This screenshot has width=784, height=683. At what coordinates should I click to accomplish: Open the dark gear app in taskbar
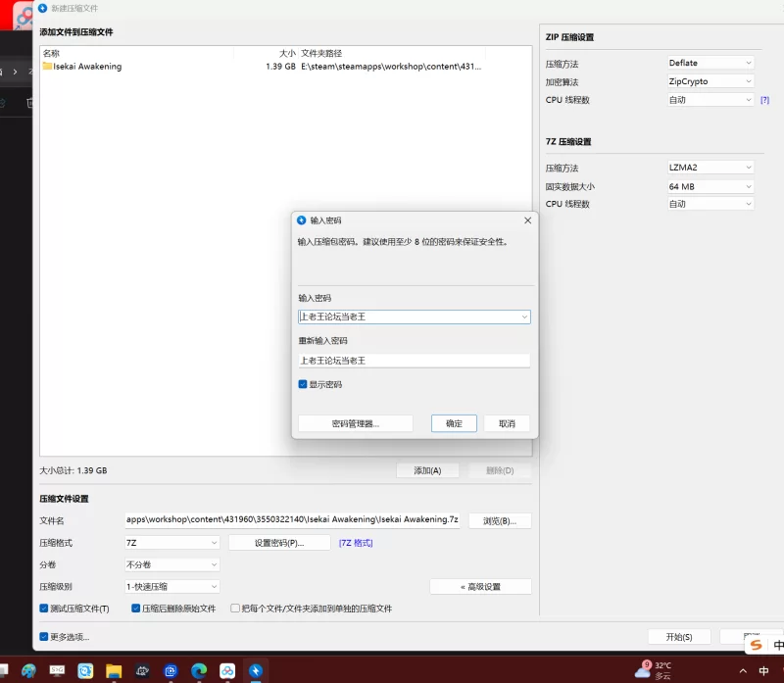pos(142,671)
